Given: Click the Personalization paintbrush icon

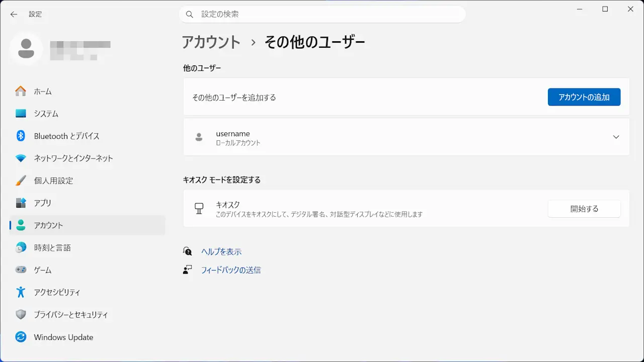Looking at the screenshot, I should click(x=21, y=180).
